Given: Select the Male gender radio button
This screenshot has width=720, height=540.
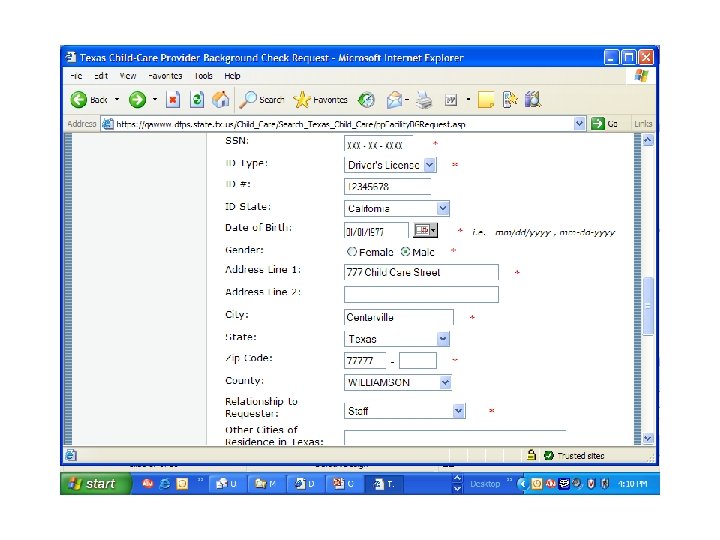Looking at the screenshot, I should [405, 252].
